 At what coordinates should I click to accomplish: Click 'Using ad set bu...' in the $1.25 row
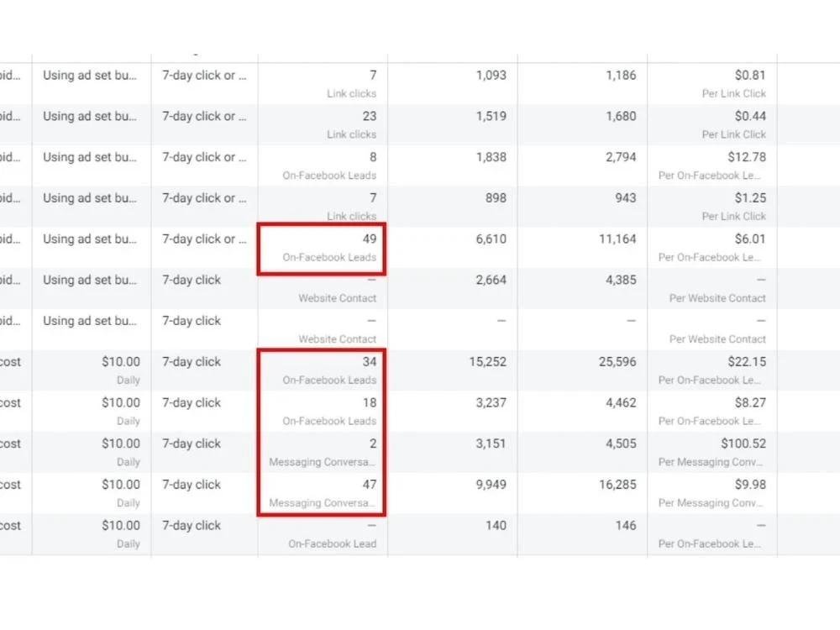pyautogui.click(x=90, y=198)
